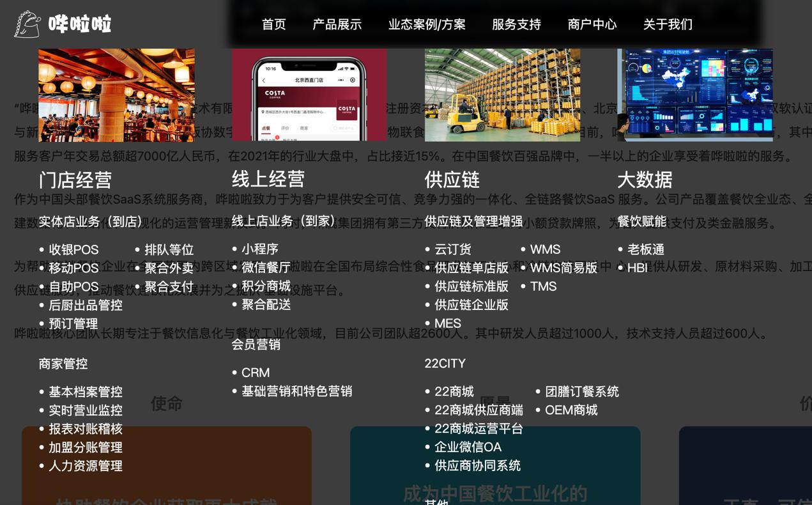Image resolution: width=812 pixels, height=505 pixels.
Task: Open the 预订管理 link
Action: click(73, 323)
